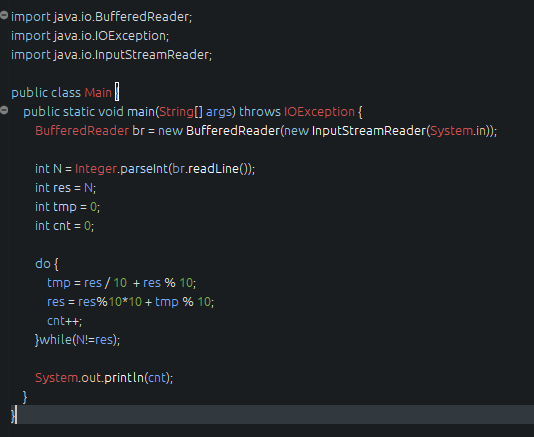The width and height of the screenshot is (534, 437).
Task: Click the main method's closing brace
Action: (x=25, y=397)
